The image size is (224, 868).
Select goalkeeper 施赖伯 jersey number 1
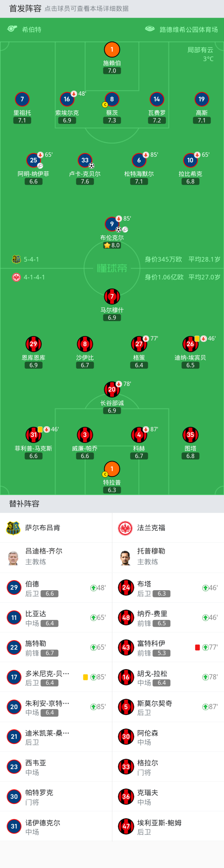click(x=112, y=50)
